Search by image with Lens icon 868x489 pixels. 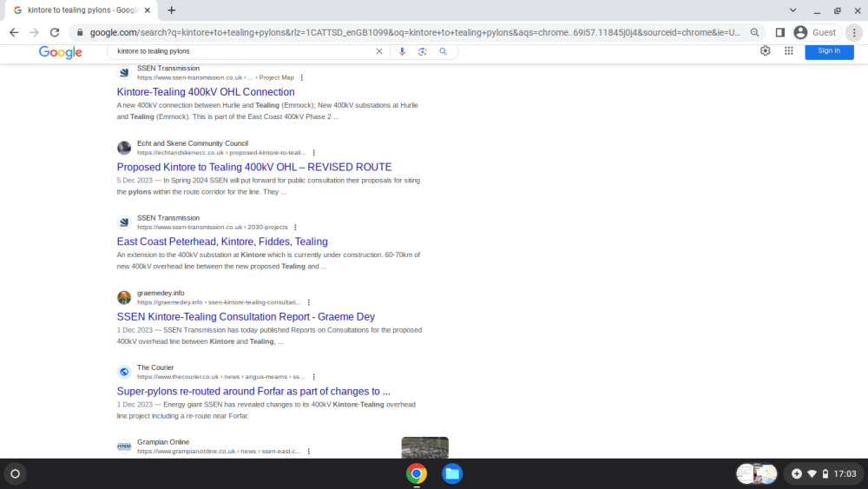point(423,51)
